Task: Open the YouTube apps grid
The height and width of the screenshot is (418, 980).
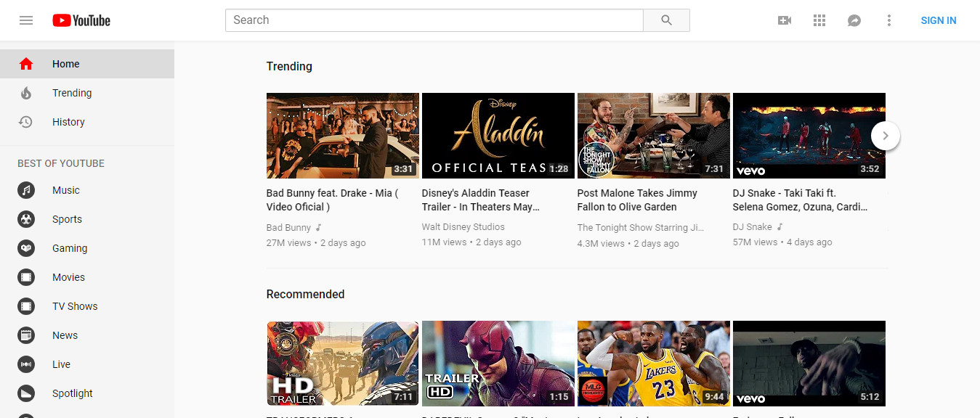Action: 819,20
